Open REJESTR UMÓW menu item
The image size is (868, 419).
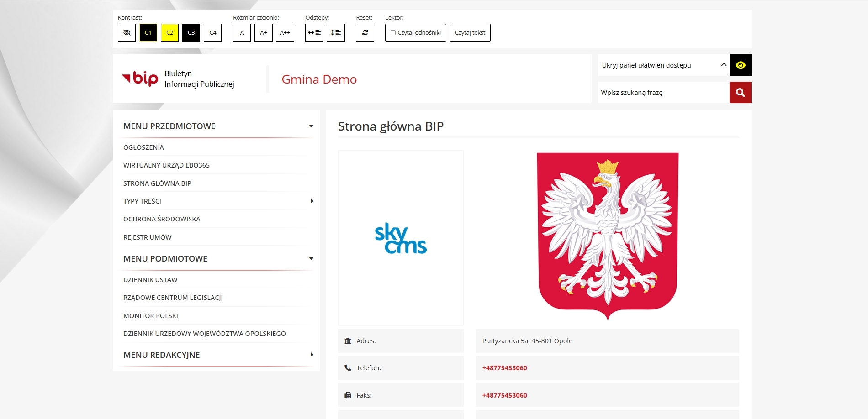(x=148, y=237)
